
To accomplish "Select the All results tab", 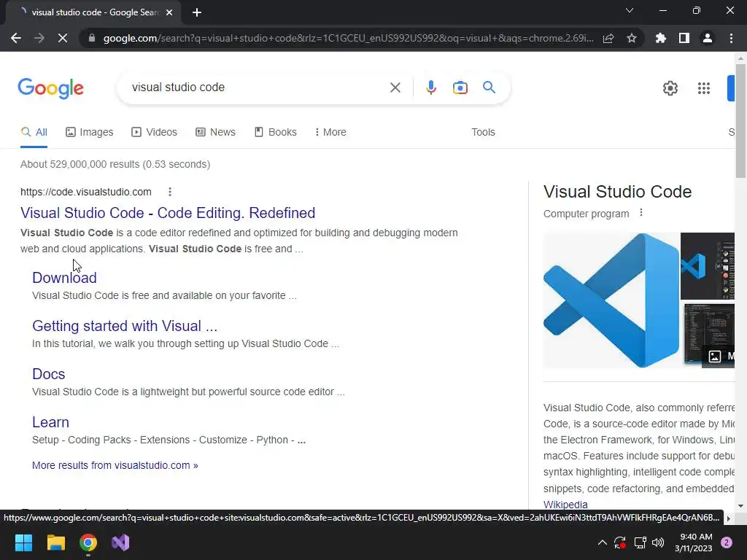I will tap(34, 133).
